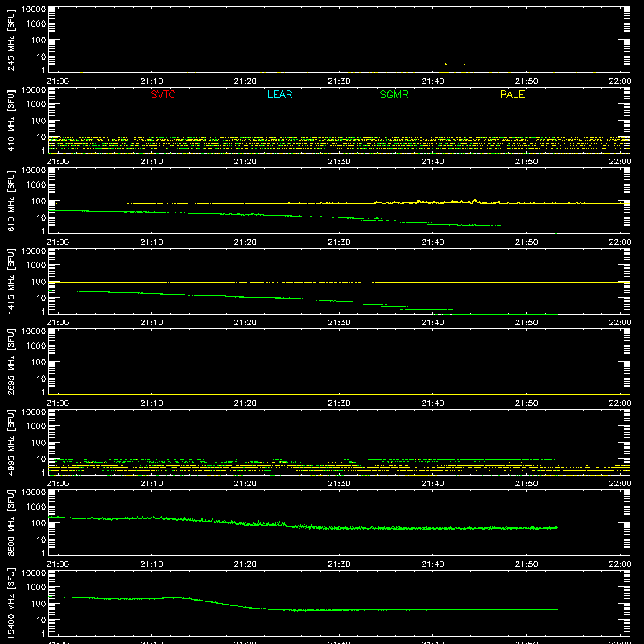
Task: Click 21:30 label under the 245 MHz panel
Action: pos(339,81)
